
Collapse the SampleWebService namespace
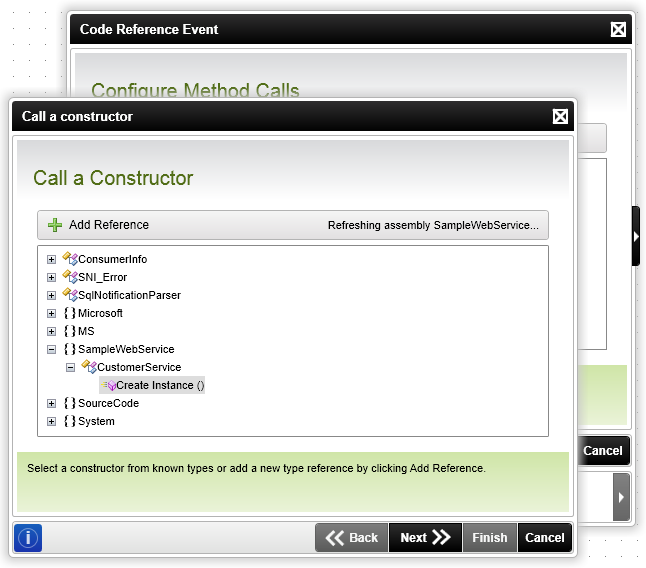click(x=51, y=350)
